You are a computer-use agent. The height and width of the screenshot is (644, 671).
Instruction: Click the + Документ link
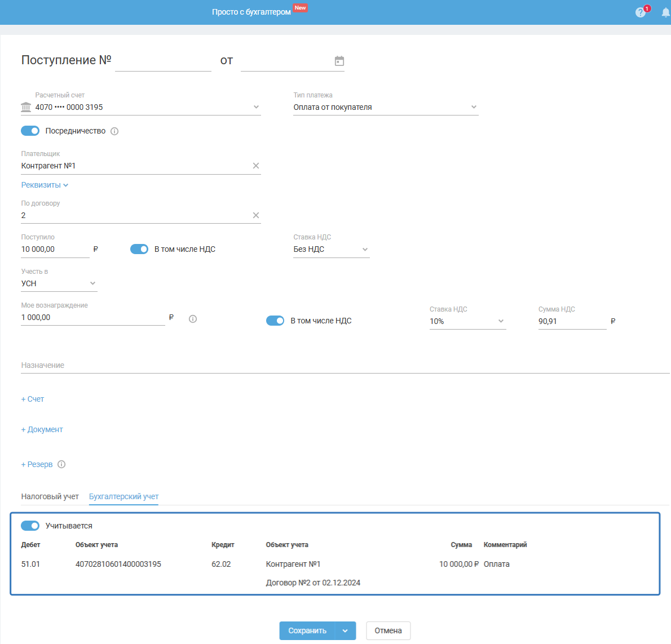(42, 429)
